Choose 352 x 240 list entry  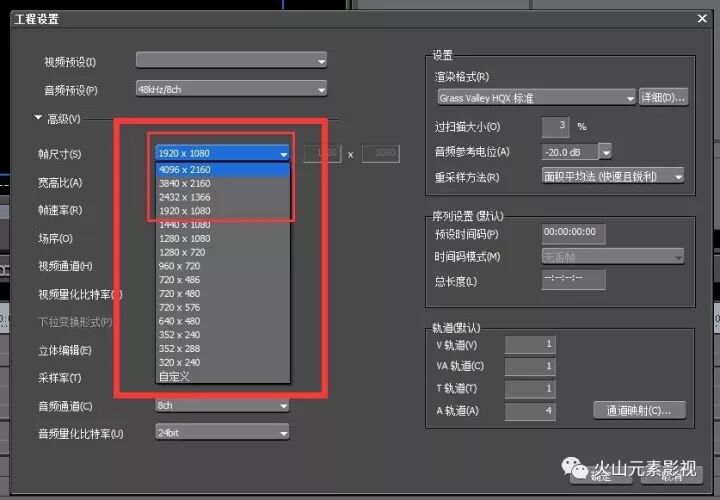point(223,335)
